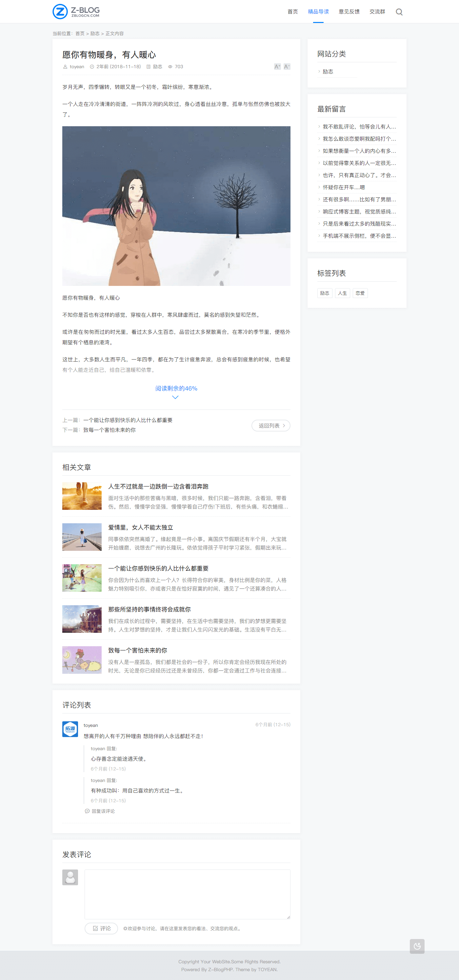Open related article 一个能让你感到快乐的人比什么都重要

coord(158,569)
